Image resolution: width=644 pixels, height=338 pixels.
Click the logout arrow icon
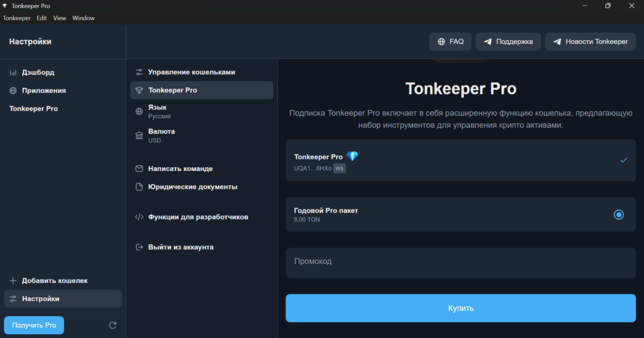point(139,248)
